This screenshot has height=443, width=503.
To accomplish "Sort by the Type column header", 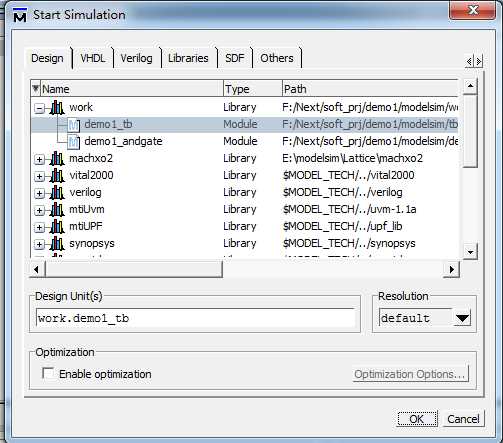I will (253, 89).
